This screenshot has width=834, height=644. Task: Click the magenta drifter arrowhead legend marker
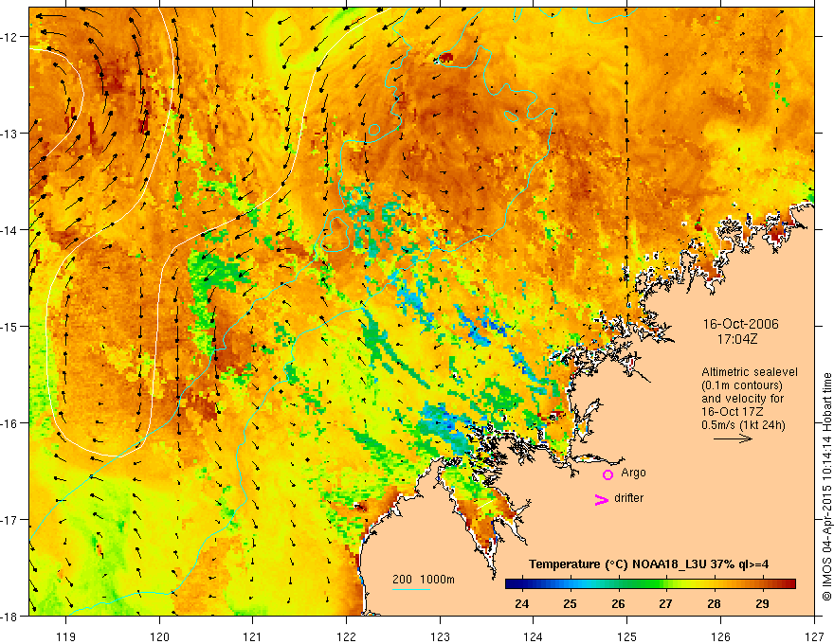point(602,499)
